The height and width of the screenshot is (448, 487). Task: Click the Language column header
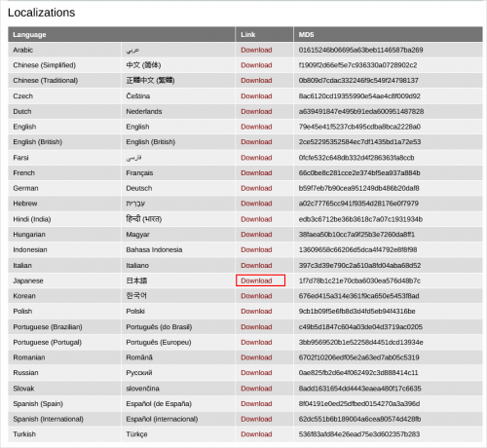coord(29,35)
